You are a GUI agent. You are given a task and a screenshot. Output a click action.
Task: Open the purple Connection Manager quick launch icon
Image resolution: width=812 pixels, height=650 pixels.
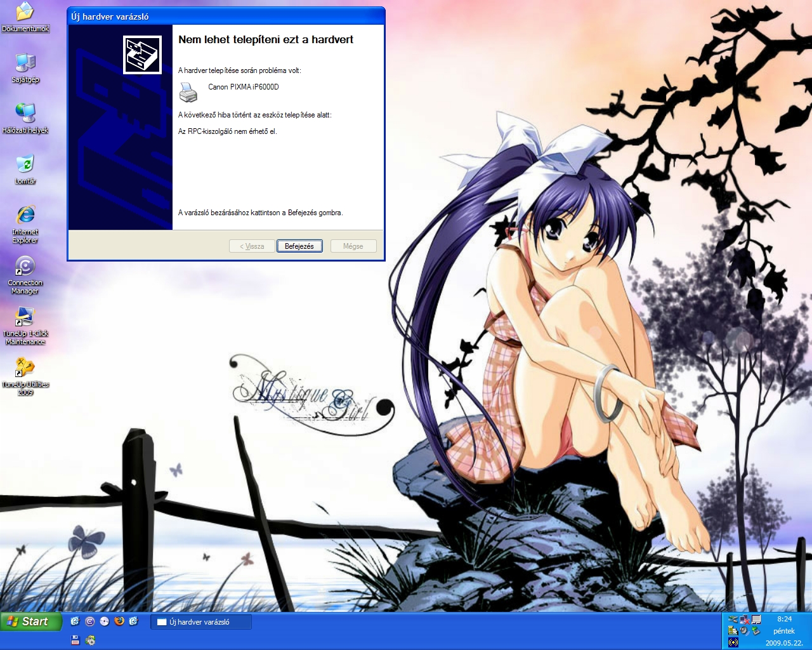pos(90,621)
